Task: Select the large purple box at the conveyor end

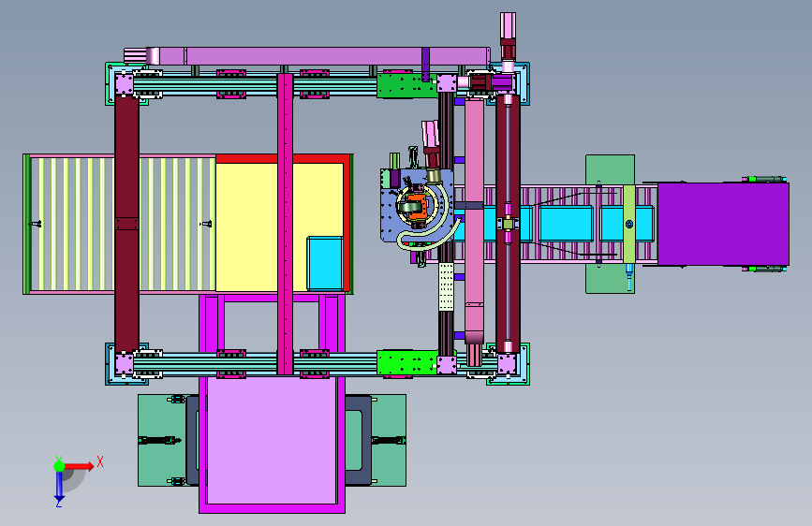Action: coord(723,224)
